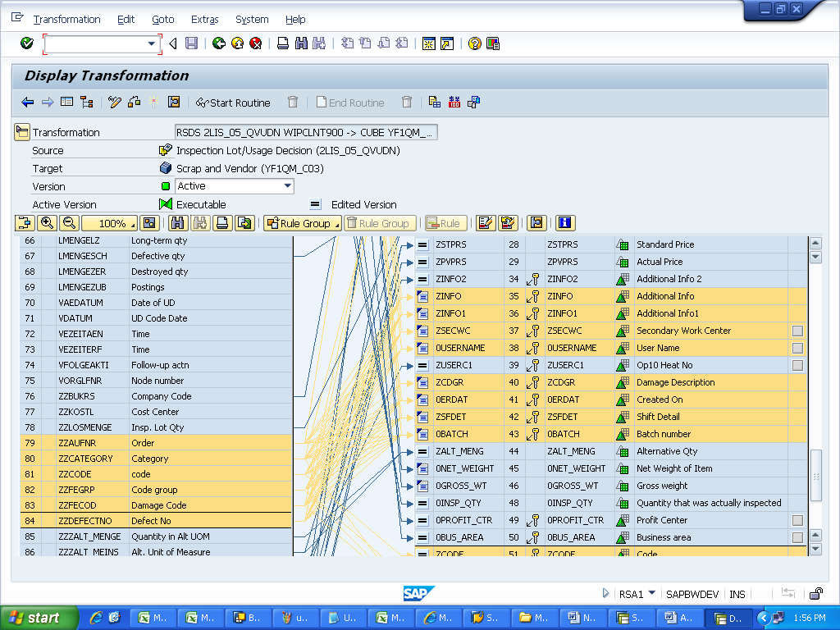840x630 pixels.
Task: Click the Display/Change pencil icon
Action: [x=114, y=103]
